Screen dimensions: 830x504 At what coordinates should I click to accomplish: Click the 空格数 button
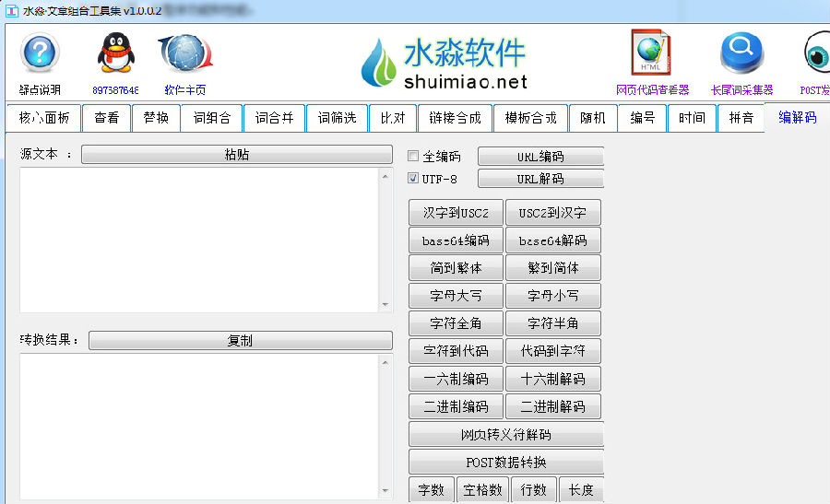[x=482, y=490]
